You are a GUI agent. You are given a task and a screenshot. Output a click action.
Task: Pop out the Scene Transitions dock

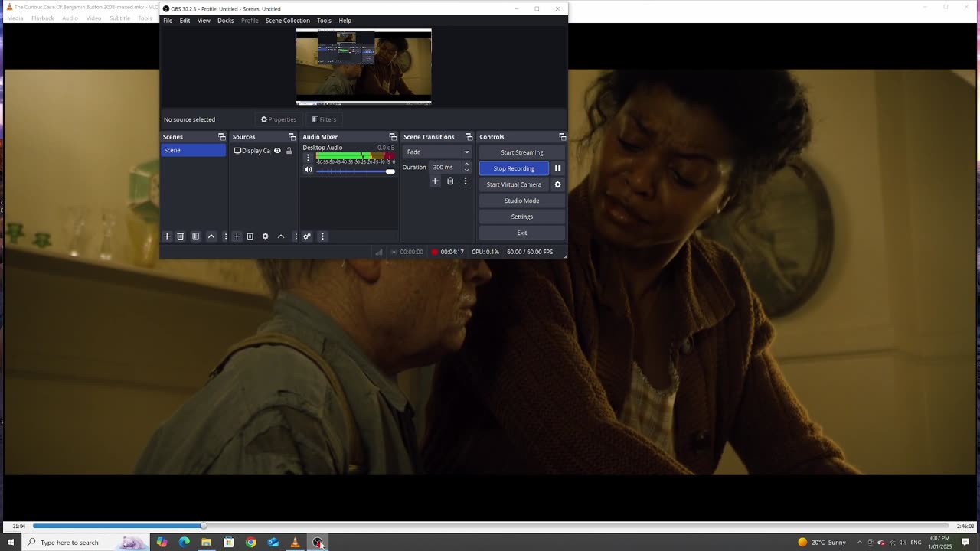tap(469, 137)
